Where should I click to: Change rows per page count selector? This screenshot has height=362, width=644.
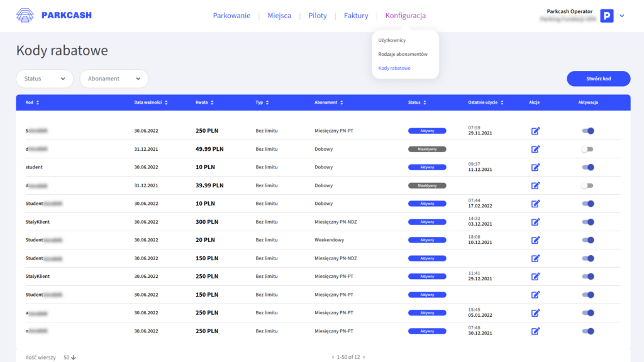click(70, 357)
